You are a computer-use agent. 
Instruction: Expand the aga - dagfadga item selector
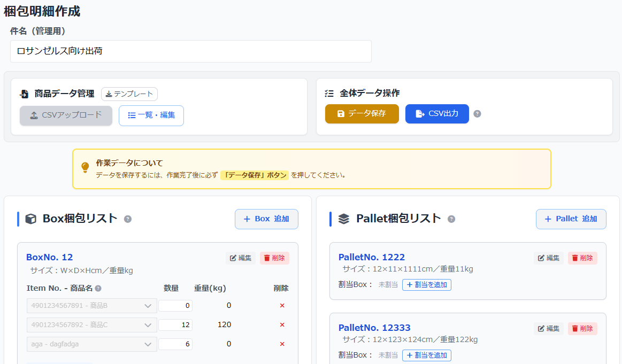coord(91,344)
